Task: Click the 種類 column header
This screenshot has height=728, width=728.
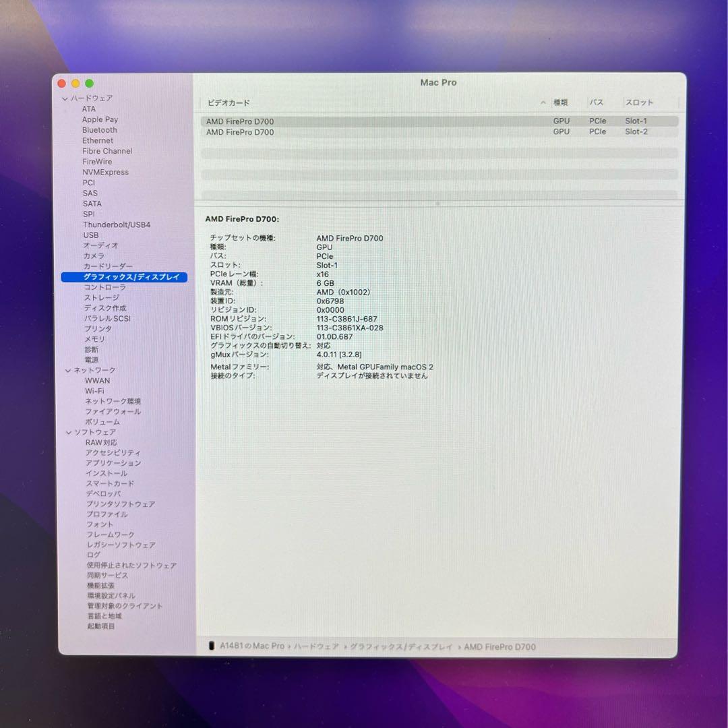Action: click(x=560, y=102)
